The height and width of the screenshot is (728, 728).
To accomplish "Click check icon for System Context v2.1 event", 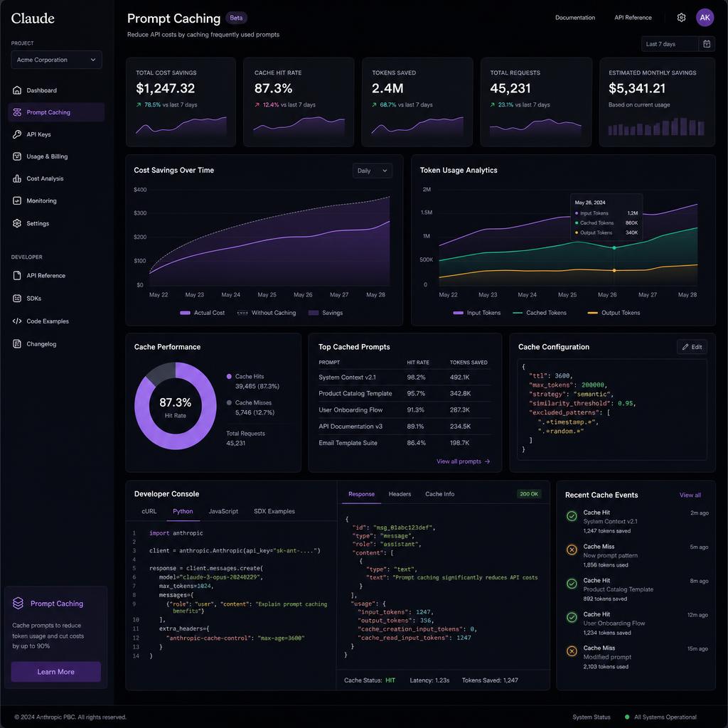I will click(572, 516).
